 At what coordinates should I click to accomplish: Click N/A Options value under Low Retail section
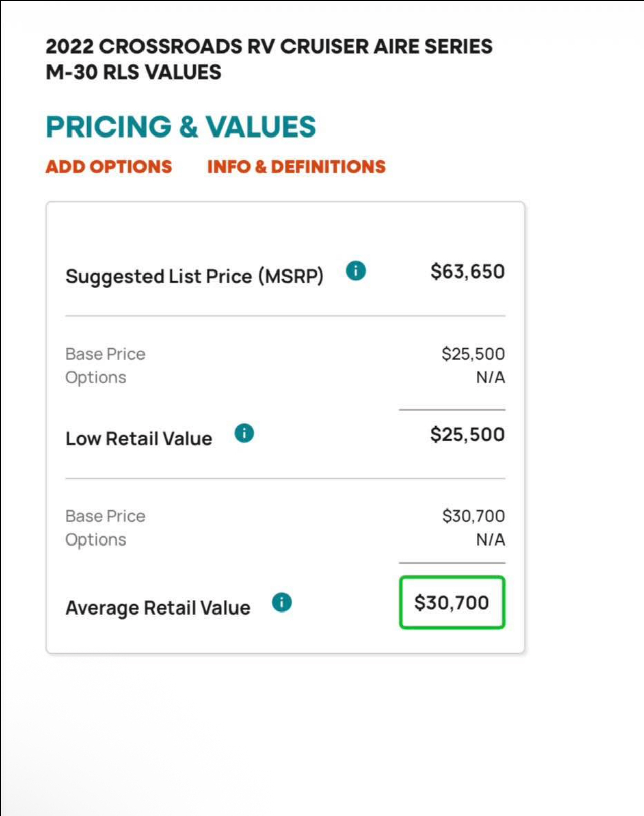click(x=490, y=377)
